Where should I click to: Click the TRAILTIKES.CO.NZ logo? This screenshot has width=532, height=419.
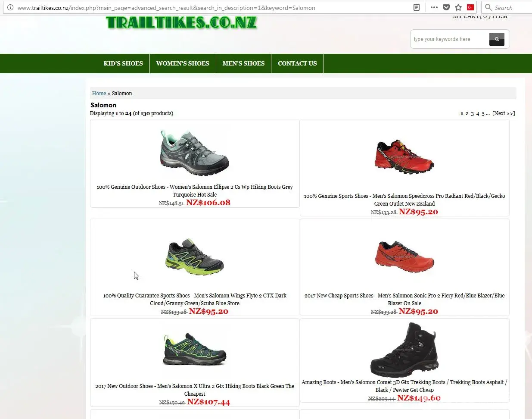coord(181,22)
